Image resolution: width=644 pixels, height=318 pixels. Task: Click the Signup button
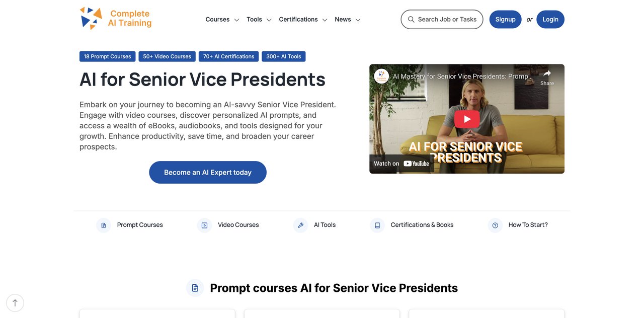click(x=505, y=20)
